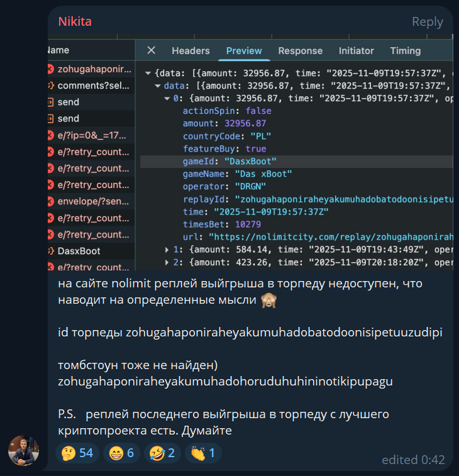Viewport: 459px width, 476px height.
Task: Click the operator "DRGN" property
Action: tap(224, 186)
